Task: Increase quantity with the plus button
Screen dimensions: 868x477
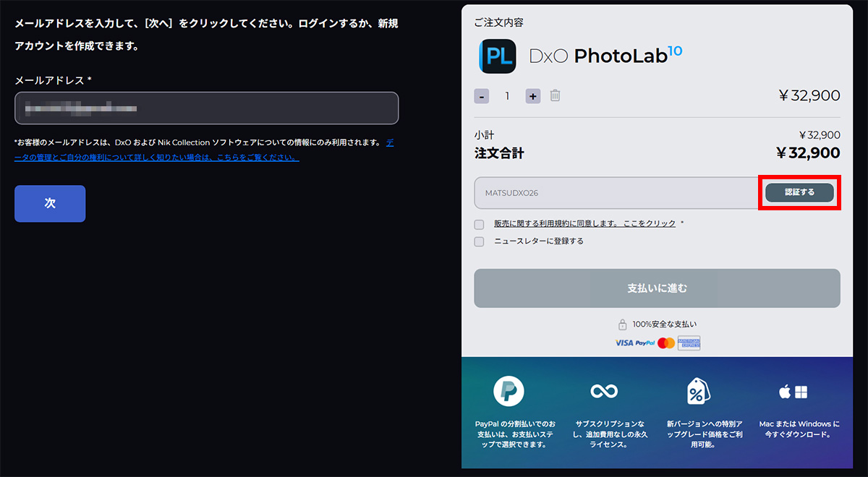Action: pos(533,96)
